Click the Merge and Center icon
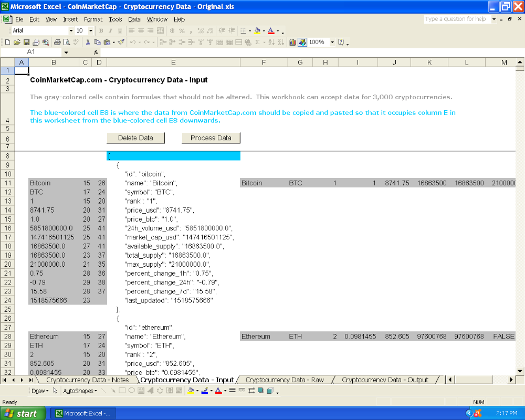The image size is (525, 420). click(161, 31)
